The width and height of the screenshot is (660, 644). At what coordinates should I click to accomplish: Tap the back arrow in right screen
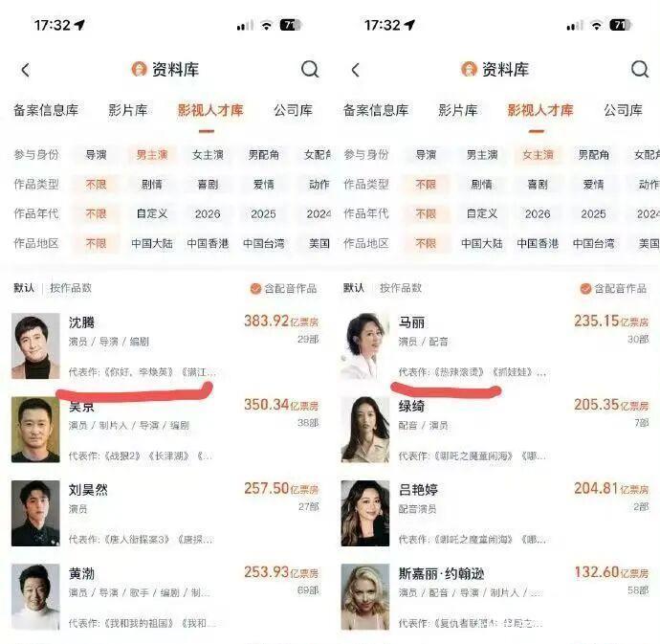click(x=356, y=70)
